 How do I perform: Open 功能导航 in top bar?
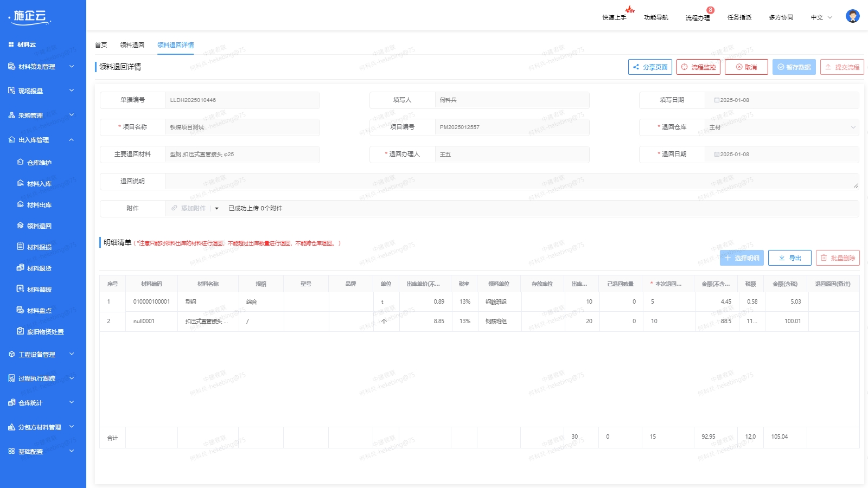[x=656, y=17]
